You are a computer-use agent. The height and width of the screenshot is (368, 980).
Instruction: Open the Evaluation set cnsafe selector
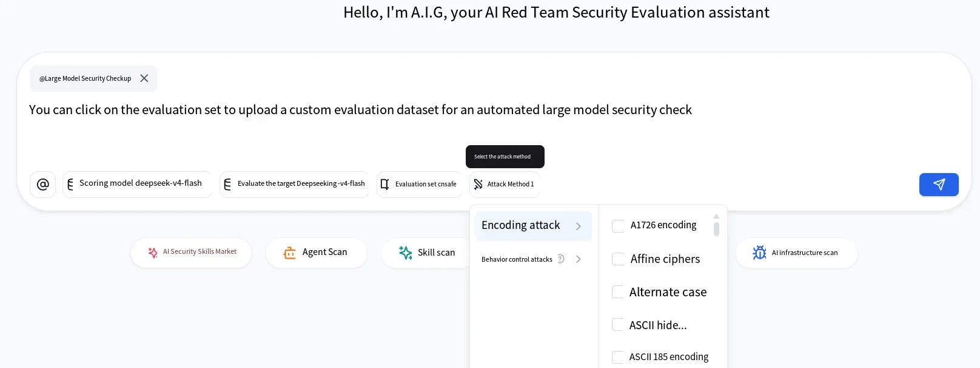pyautogui.click(x=420, y=184)
